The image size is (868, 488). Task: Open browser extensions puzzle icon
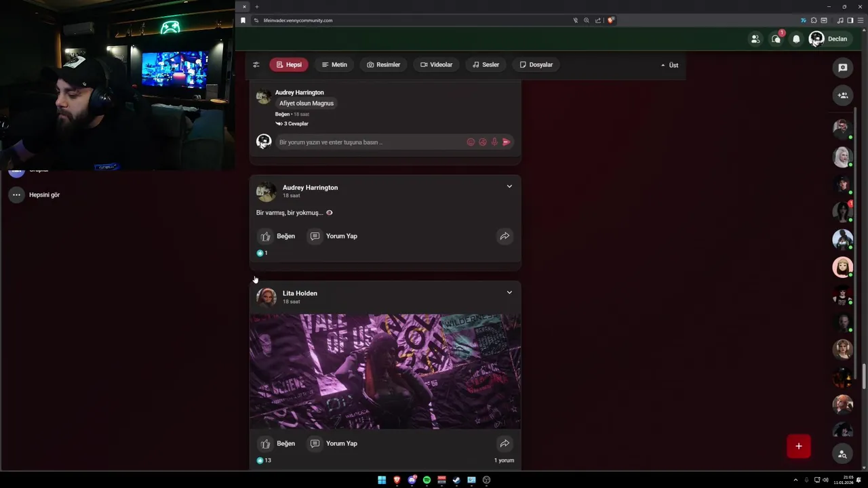point(814,20)
